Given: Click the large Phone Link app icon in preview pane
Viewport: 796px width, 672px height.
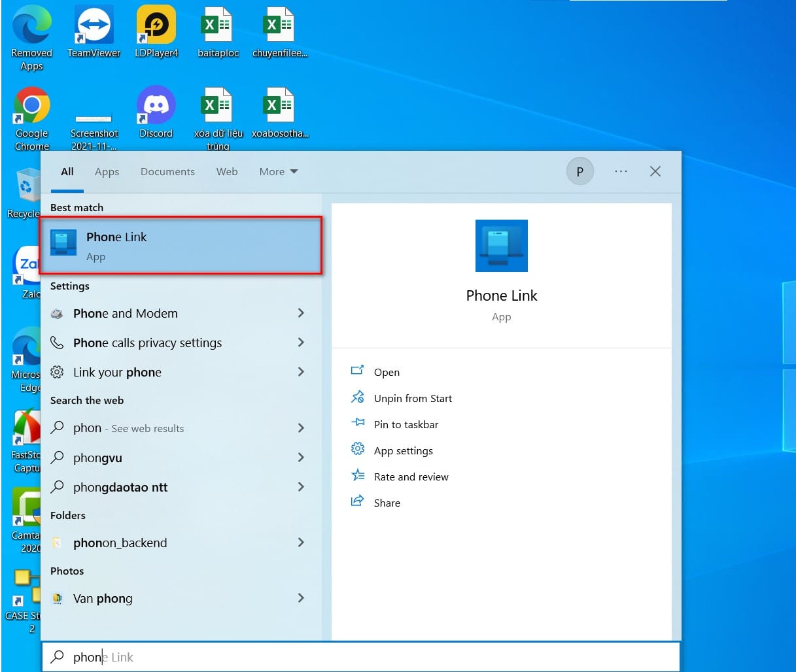Looking at the screenshot, I should [x=502, y=246].
